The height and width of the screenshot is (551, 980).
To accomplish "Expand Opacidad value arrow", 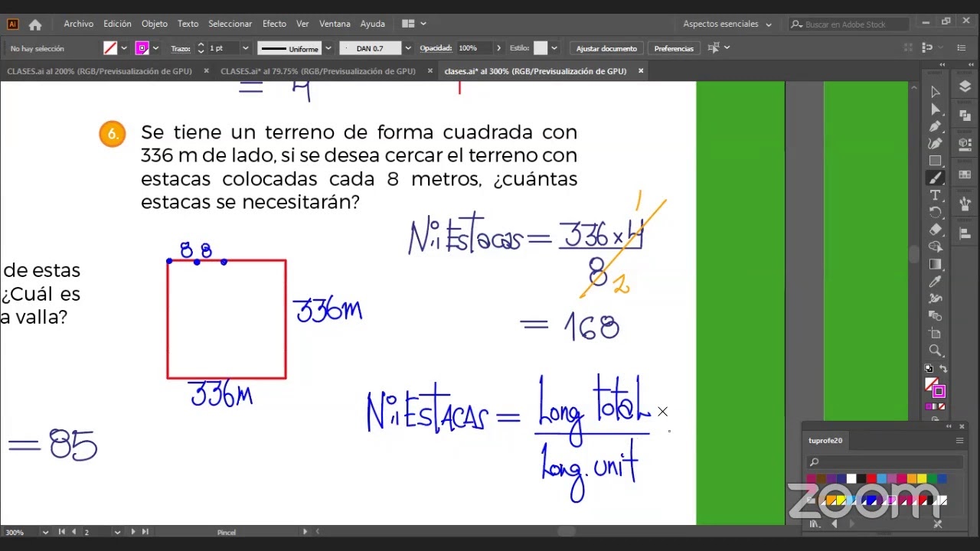I will point(499,48).
